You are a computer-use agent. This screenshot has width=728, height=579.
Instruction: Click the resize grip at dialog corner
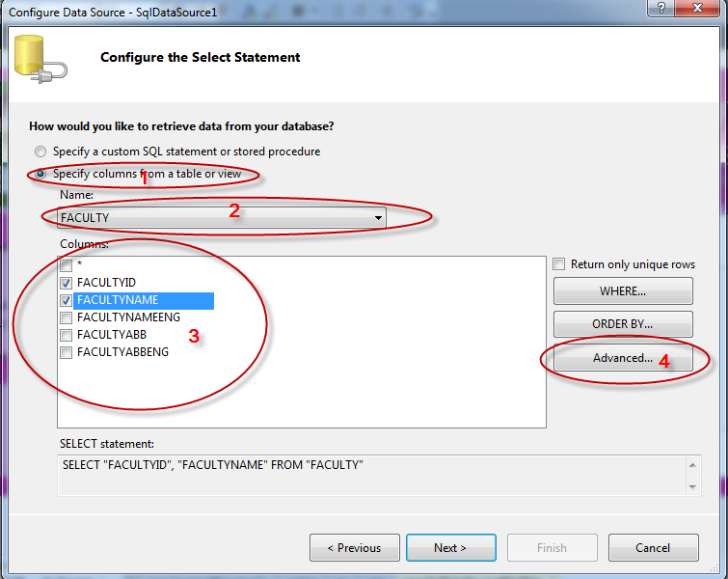tap(715, 568)
